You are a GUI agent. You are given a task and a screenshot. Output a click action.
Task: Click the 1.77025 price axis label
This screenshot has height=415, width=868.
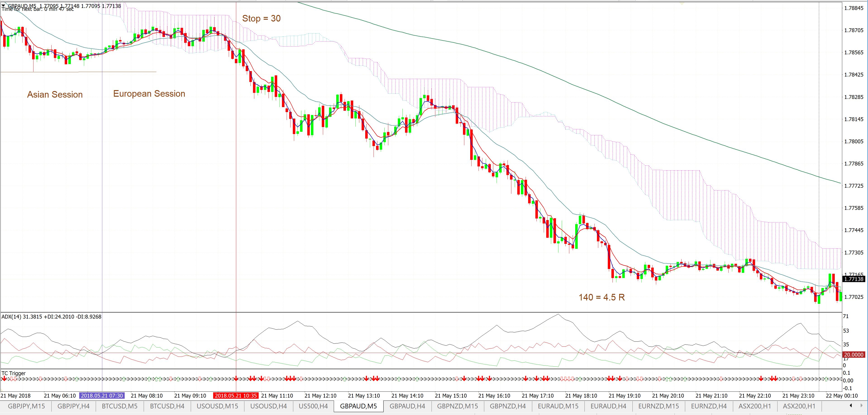pyautogui.click(x=854, y=297)
